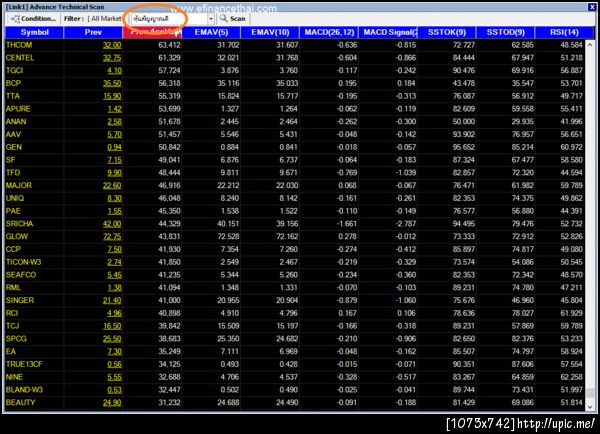Click scrollbar up arrow

(x=590, y=45)
